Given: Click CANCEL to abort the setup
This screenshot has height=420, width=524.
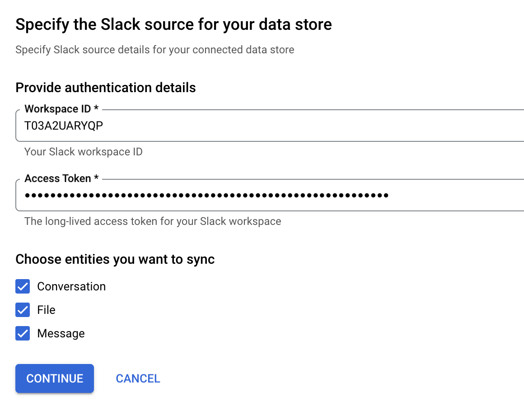Looking at the screenshot, I should tap(138, 378).
